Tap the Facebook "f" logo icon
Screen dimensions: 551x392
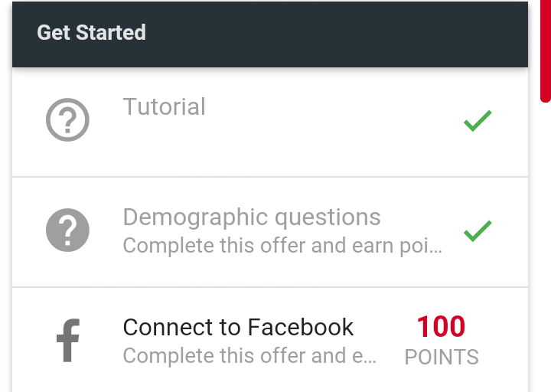pyautogui.click(x=68, y=341)
